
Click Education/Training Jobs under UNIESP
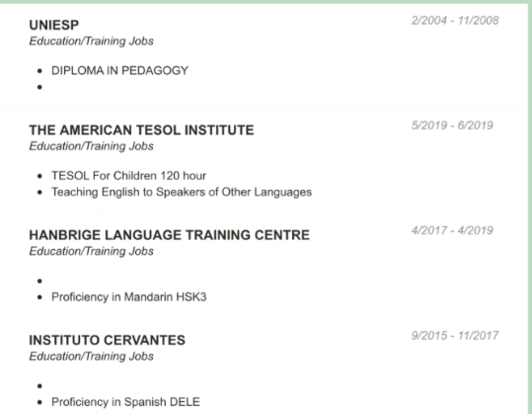[91, 41]
